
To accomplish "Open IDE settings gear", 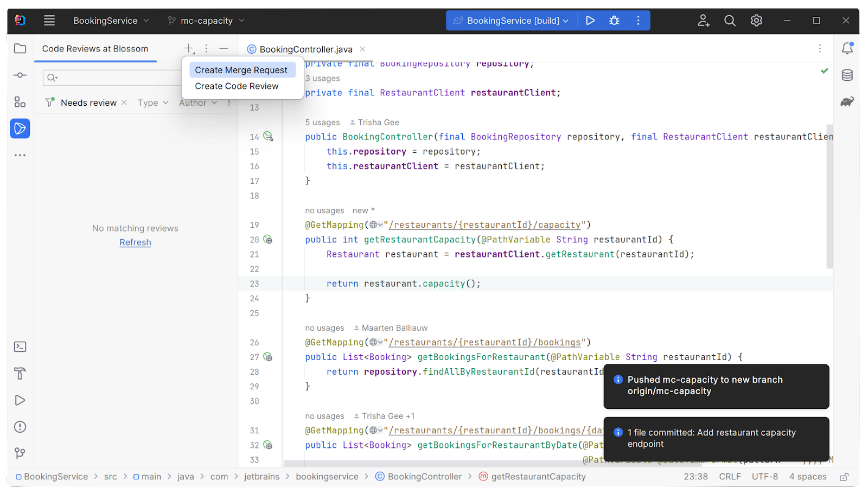I will [756, 21].
